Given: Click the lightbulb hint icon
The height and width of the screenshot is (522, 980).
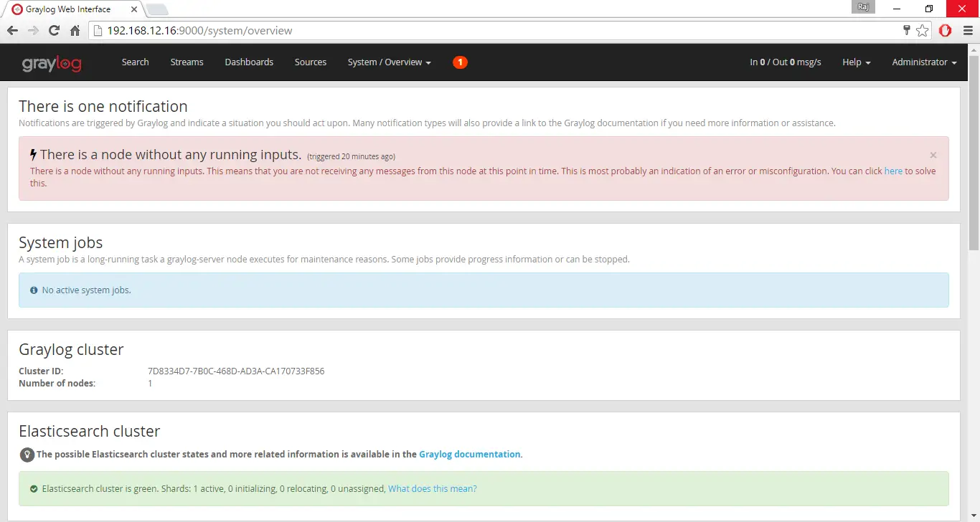Looking at the screenshot, I should (27, 455).
